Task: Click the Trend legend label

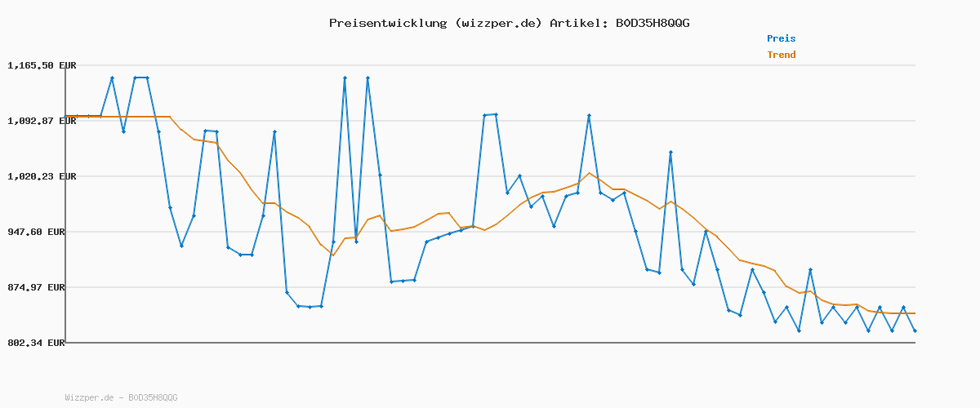Action: coord(781,55)
